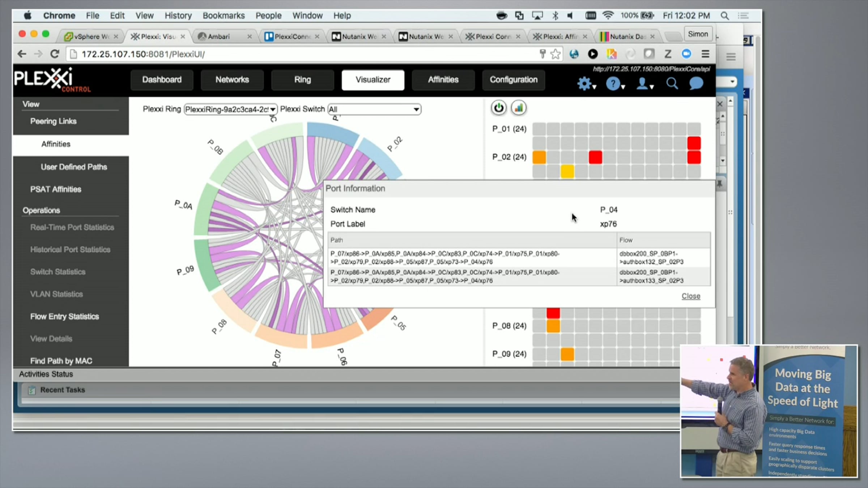Open the chat bubble icon
The width and height of the screenshot is (868, 488).
click(x=696, y=84)
